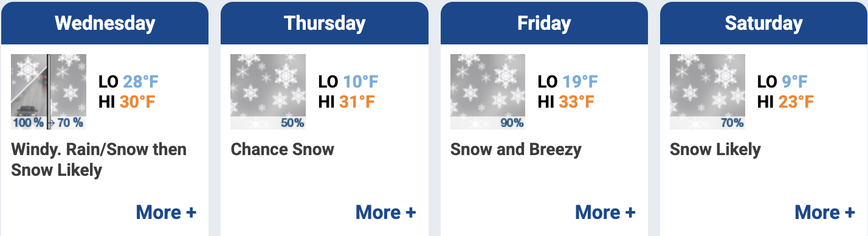Click Wednesday's rain/snow weather icon
Image resolution: width=868 pixels, height=236 pixels.
(49, 92)
